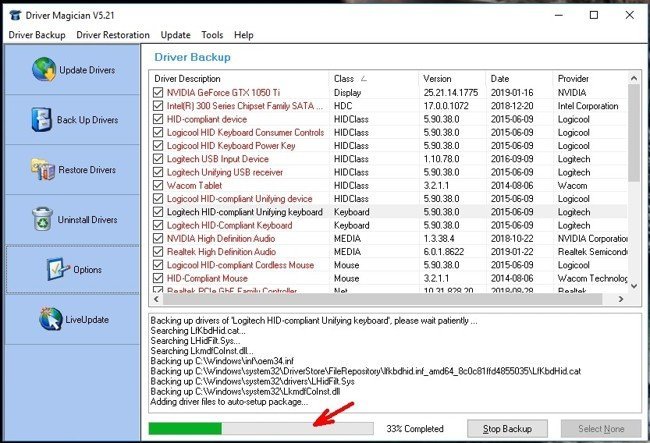The image size is (650, 443).
Task: Click the list scroll down arrow
Action: point(634,286)
